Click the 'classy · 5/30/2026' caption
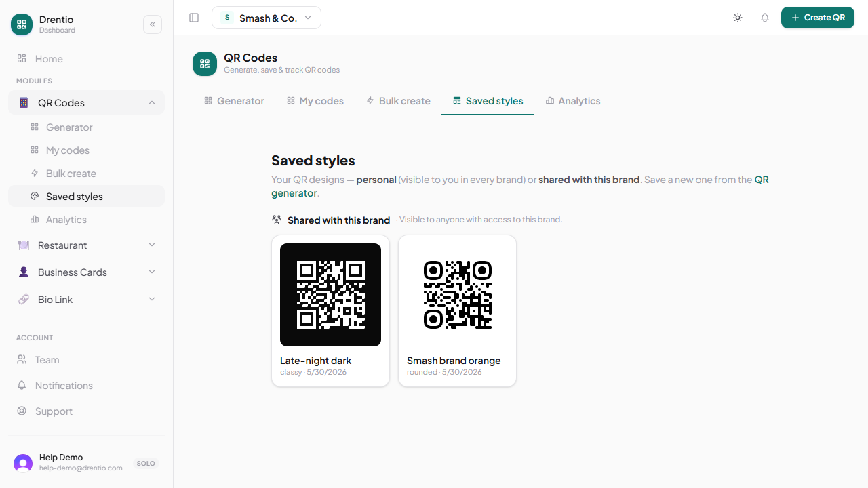The image size is (868, 488). point(313,373)
